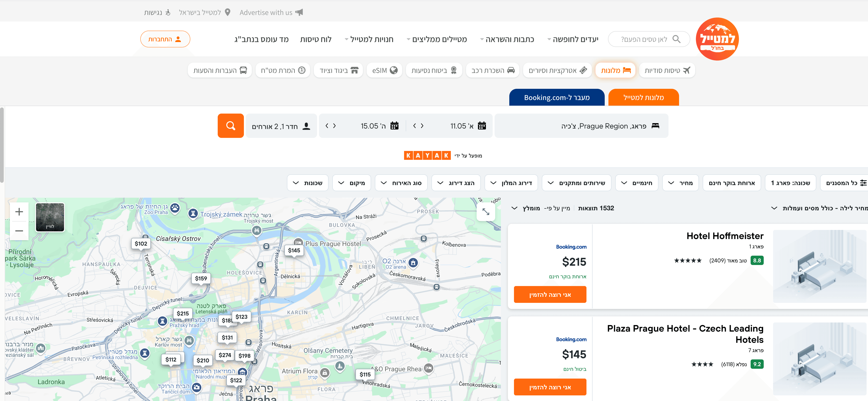
Task: Expand map to fullscreen with arrows icon
Action: click(x=485, y=212)
